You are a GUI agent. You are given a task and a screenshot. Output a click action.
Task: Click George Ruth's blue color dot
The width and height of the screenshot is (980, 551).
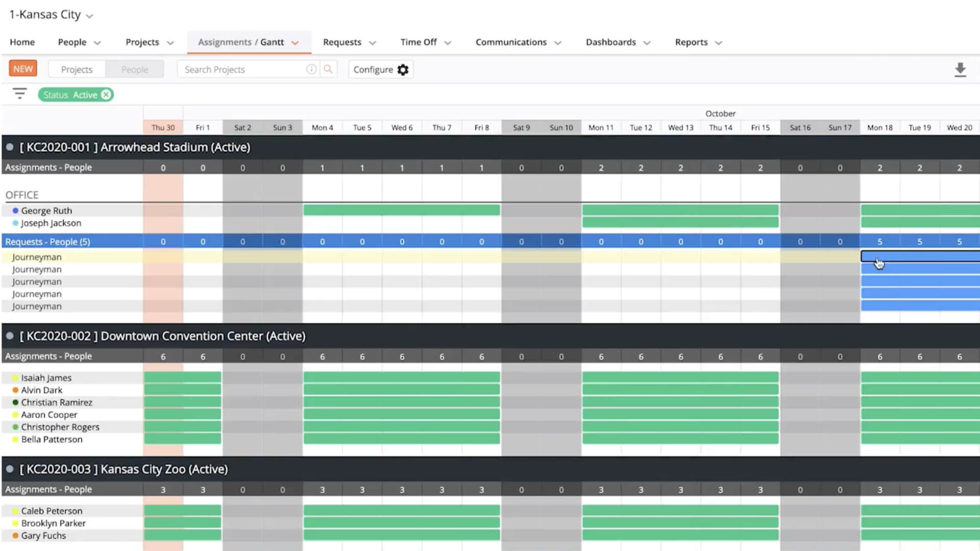[x=15, y=211]
